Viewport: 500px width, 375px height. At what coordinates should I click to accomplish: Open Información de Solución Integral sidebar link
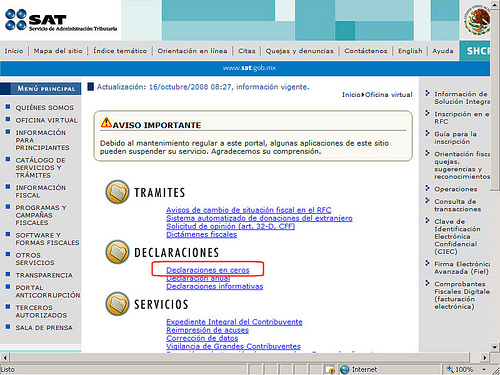[x=462, y=98]
